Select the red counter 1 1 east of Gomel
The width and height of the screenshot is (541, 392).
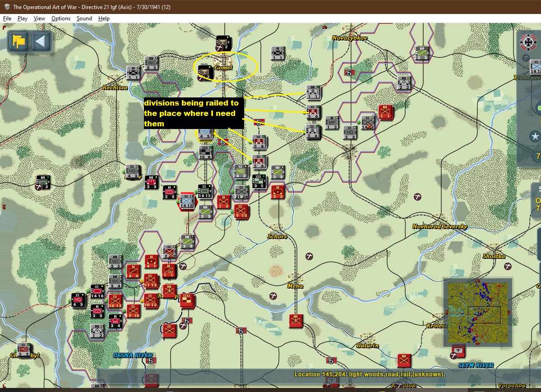click(385, 112)
